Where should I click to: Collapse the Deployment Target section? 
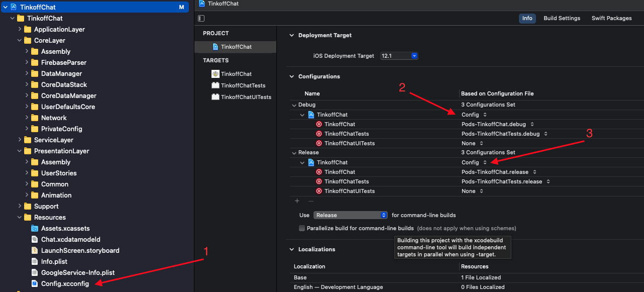[291, 35]
